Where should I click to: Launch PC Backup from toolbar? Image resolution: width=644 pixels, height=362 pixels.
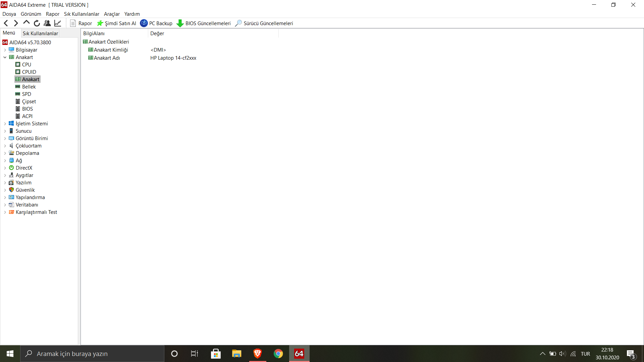tap(156, 23)
